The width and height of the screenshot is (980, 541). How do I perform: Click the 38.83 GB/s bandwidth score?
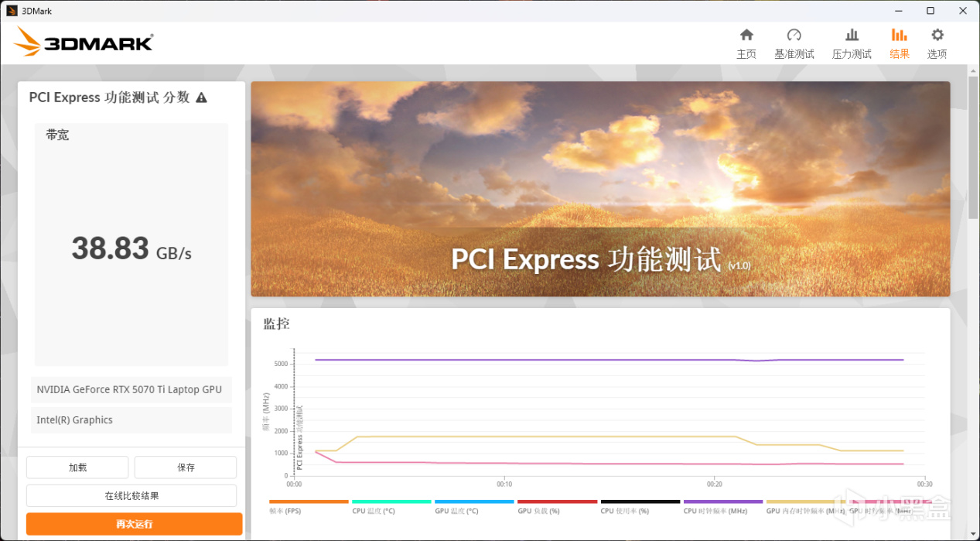[x=131, y=248]
